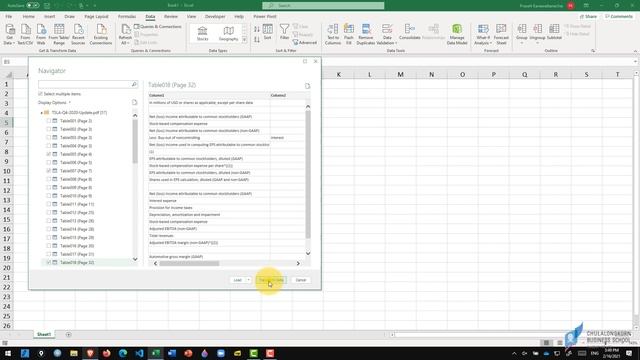Click the Transform Data button
Image resolution: width=640 pixels, height=360 pixels.
(x=271, y=280)
